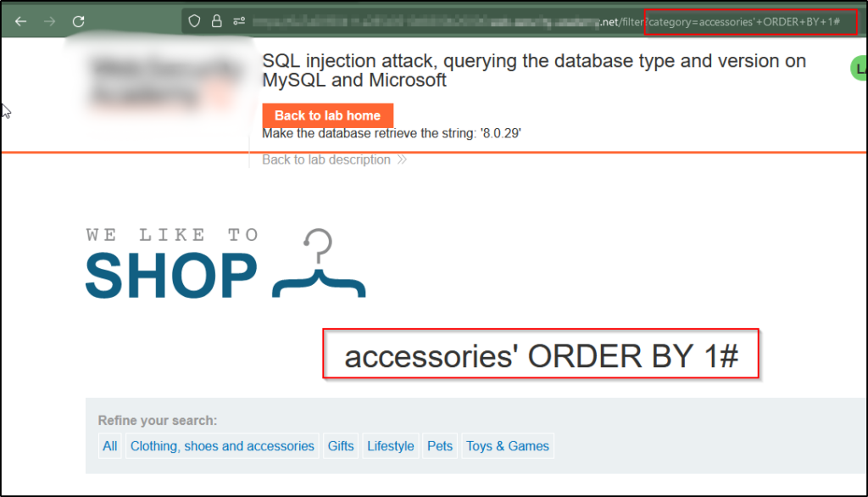Click the We Like To Shop logo text
The height and width of the screenshot is (497, 868).
[172, 265]
